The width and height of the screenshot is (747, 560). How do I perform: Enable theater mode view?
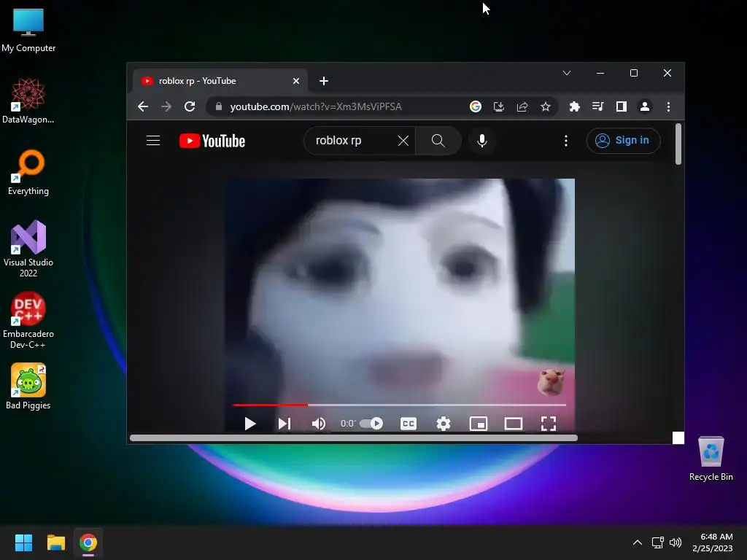click(513, 424)
